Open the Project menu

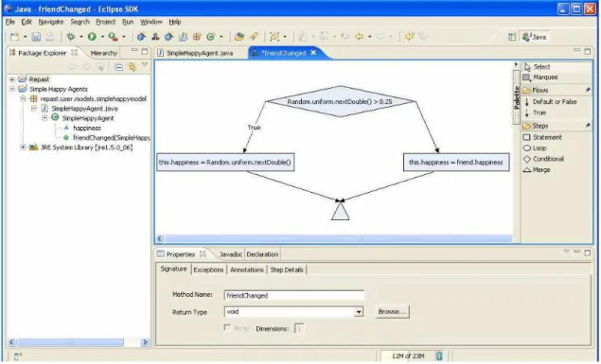(105, 22)
